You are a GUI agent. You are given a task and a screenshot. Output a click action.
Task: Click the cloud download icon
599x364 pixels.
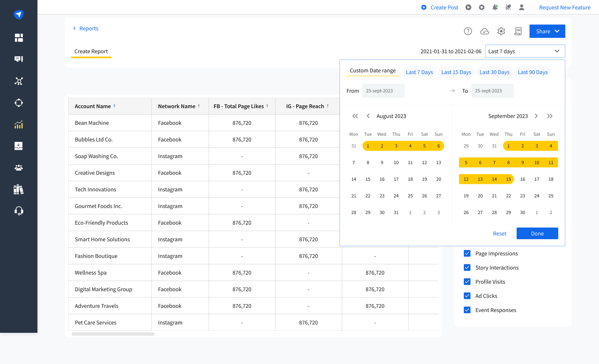485,31
